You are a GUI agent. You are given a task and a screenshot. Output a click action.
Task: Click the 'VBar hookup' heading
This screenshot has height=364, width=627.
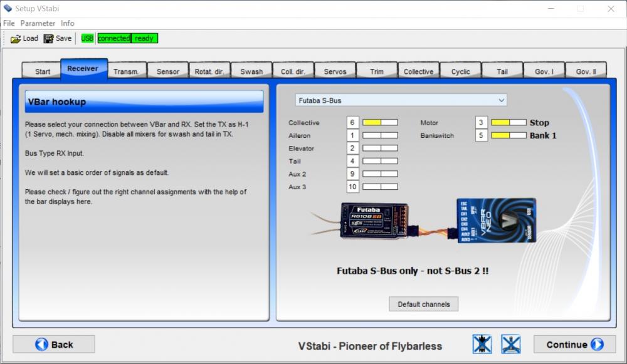click(x=57, y=102)
